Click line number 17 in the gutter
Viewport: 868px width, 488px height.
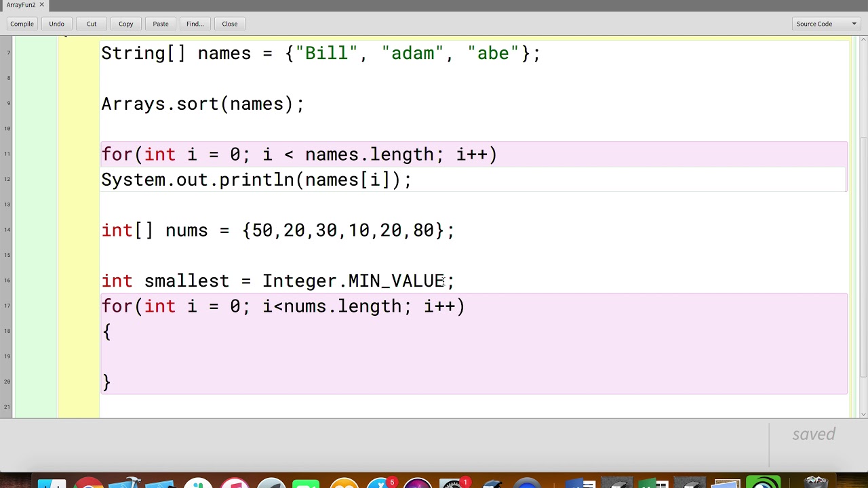(8, 306)
